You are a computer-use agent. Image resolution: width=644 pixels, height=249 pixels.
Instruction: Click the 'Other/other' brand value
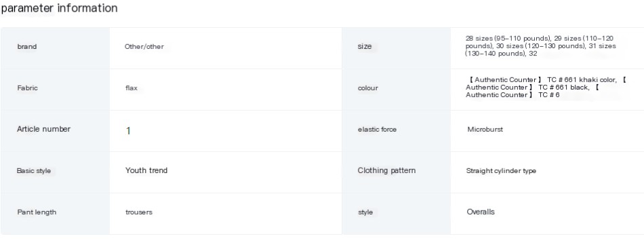pos(144,47)
